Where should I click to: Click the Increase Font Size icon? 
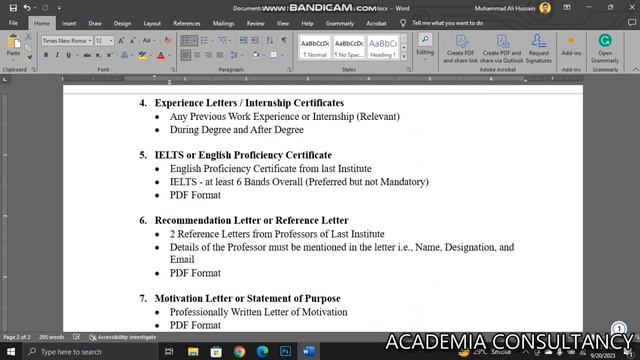121,41
